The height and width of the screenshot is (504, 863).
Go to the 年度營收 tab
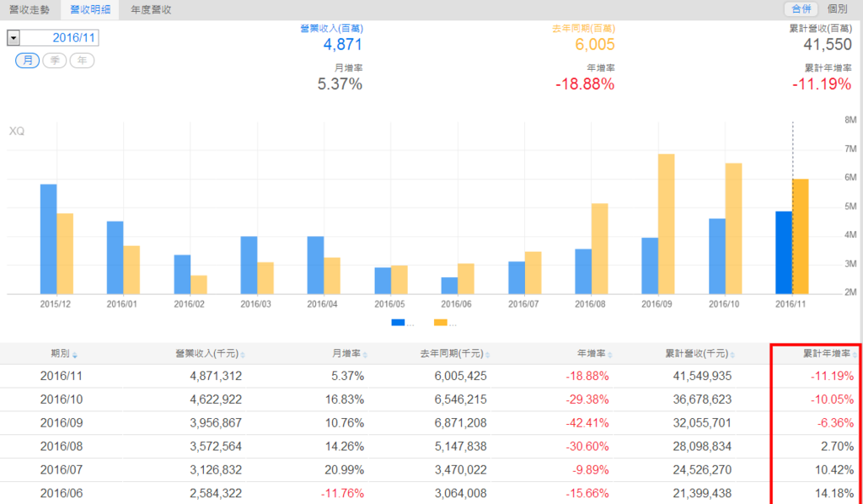pos(151,10)
